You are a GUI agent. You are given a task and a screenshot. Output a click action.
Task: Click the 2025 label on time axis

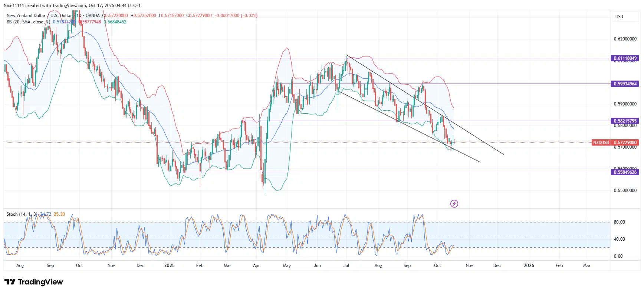click(x=169, y=266)
